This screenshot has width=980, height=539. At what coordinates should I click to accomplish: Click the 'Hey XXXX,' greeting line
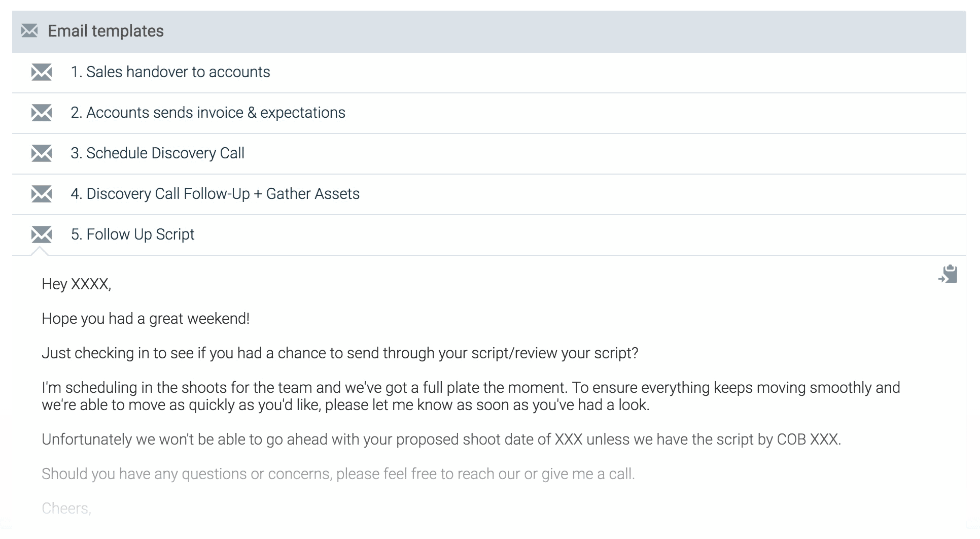click(77, 284)
